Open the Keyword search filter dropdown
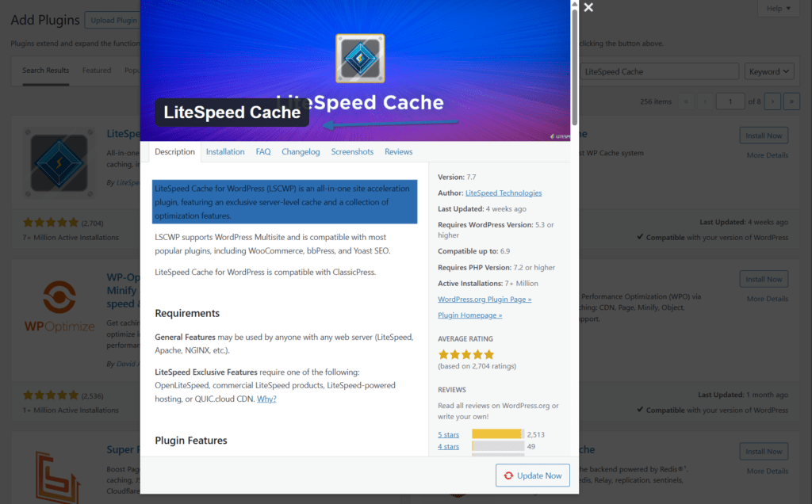 pos(768,71)
